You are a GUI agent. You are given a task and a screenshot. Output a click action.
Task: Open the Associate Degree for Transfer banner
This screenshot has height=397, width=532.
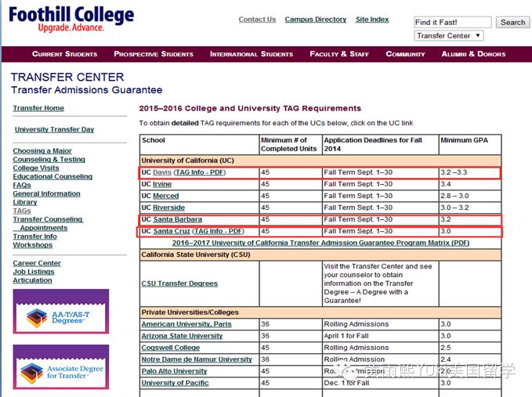(61, 366)
